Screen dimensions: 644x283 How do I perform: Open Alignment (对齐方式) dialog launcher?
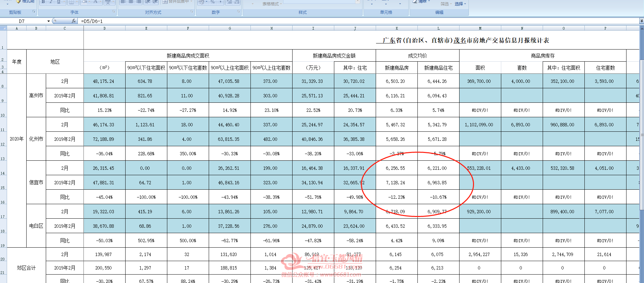click(x=192, y=12)
